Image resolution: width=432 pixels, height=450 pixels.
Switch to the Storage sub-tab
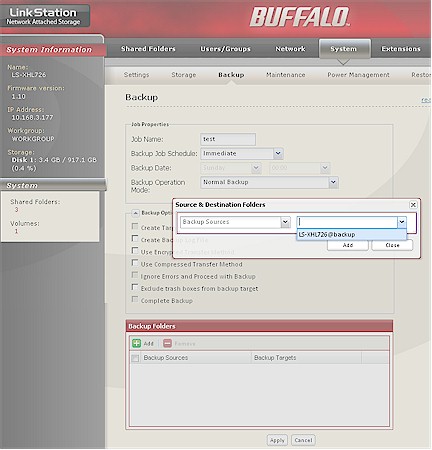tap(184, 75)
